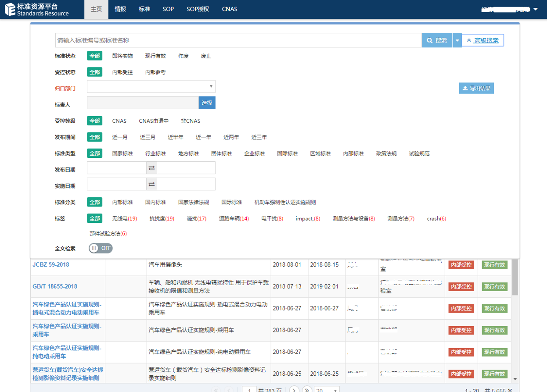Filter by tag 部件试验方法(6)
547x392 pixels.
coord(108,234)
